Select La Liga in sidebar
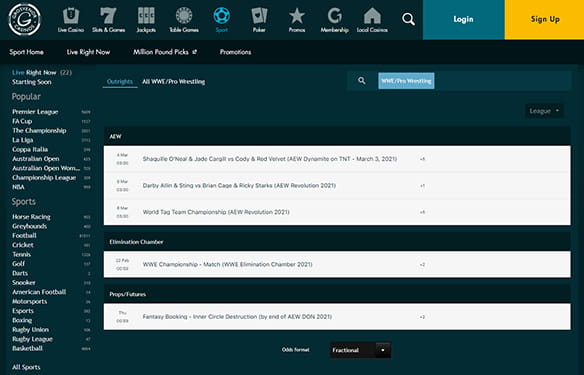 pos(23,140)
